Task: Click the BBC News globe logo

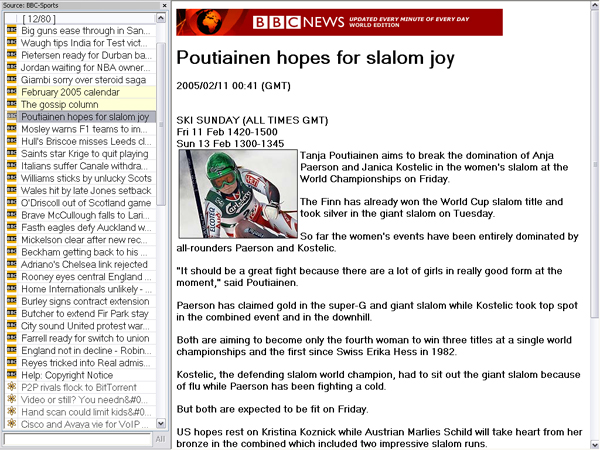Action: (x=209, y=22)
